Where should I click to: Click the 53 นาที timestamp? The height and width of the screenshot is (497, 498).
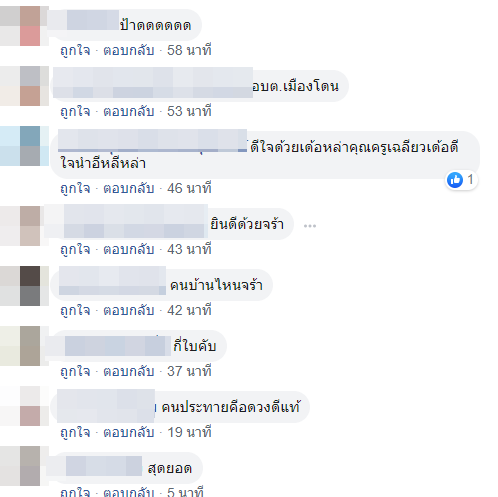coord(189,111)
